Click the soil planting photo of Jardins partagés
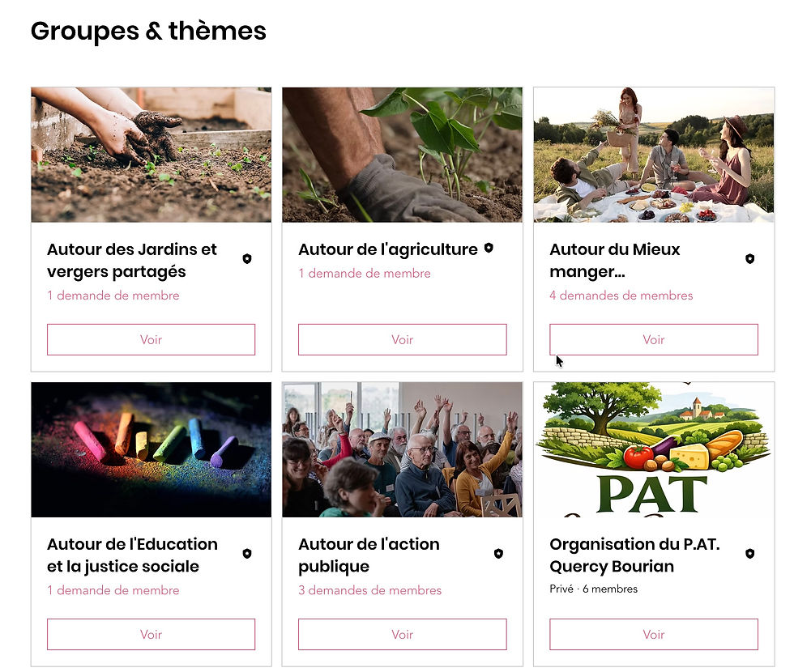The image size is (794, 672). click(151, 154)
